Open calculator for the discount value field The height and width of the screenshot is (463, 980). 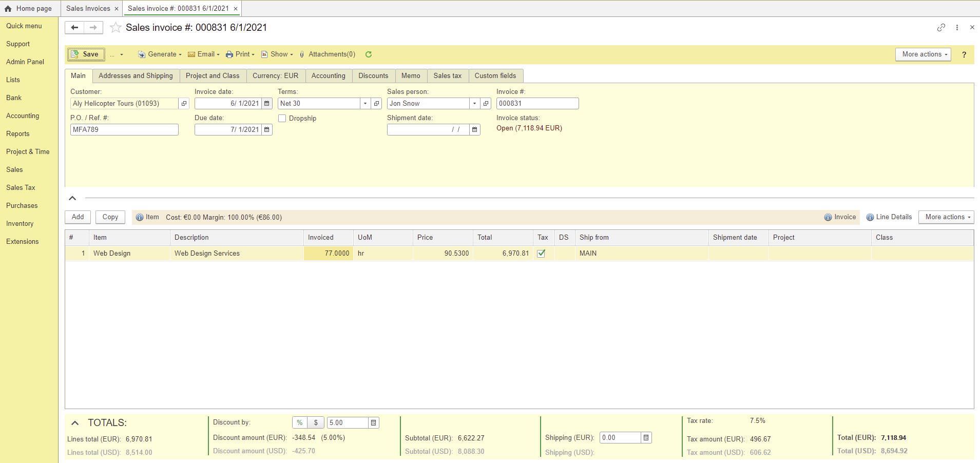[374, 423]
